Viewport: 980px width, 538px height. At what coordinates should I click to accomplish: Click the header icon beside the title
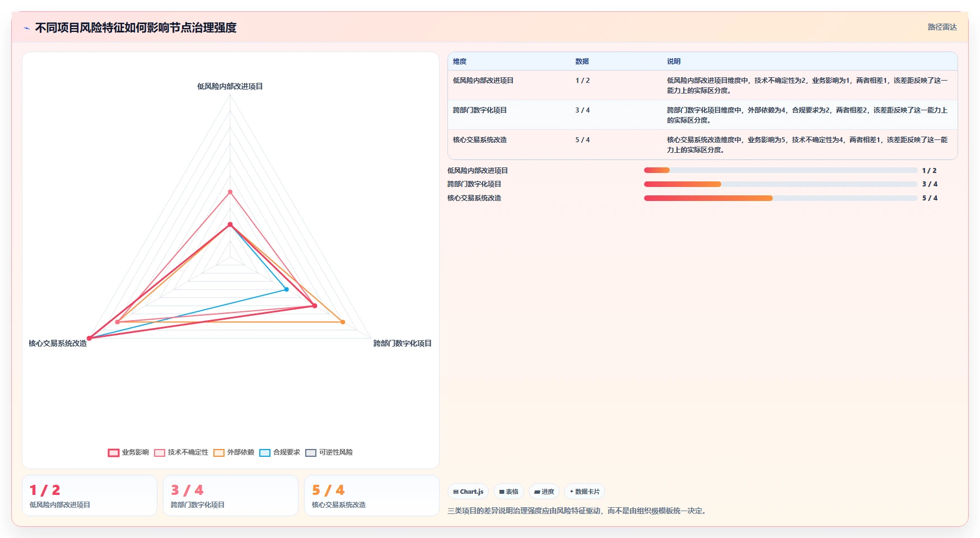pos(26,28)
